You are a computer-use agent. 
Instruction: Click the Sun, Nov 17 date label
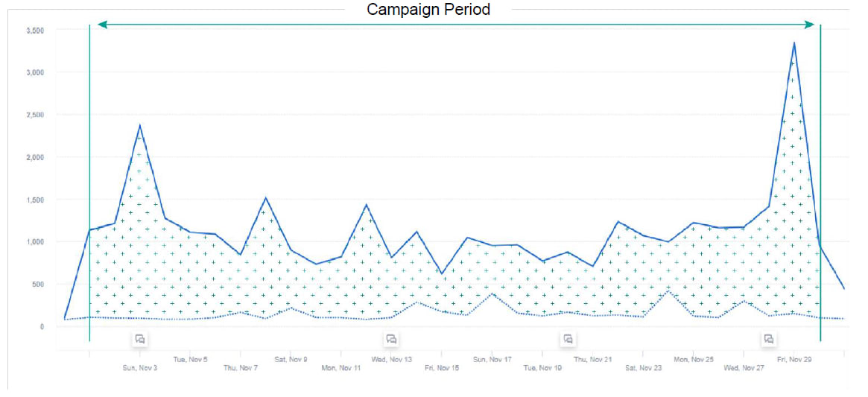click(492, 359)
